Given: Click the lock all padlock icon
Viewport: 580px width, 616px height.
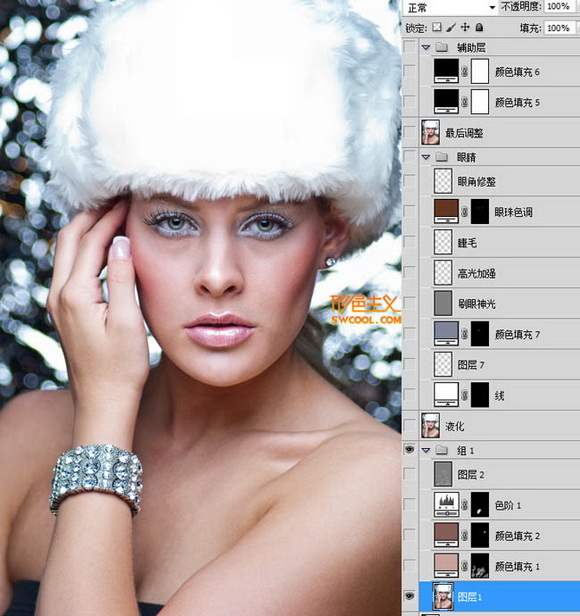Looking at the screenshot, I should point(479,27).
